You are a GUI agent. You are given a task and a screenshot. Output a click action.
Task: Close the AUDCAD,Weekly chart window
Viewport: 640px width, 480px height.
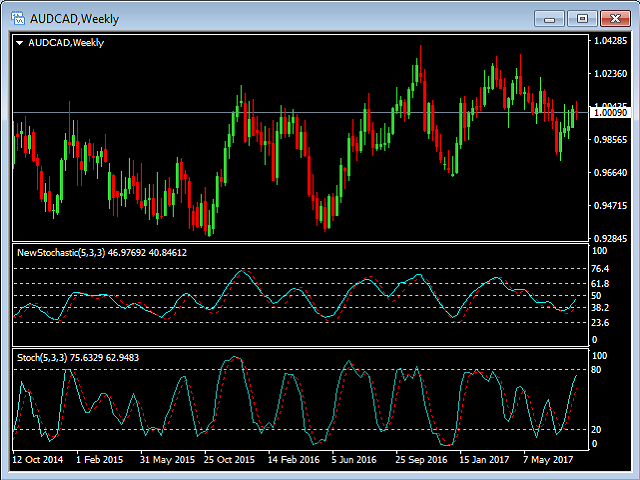614,17
